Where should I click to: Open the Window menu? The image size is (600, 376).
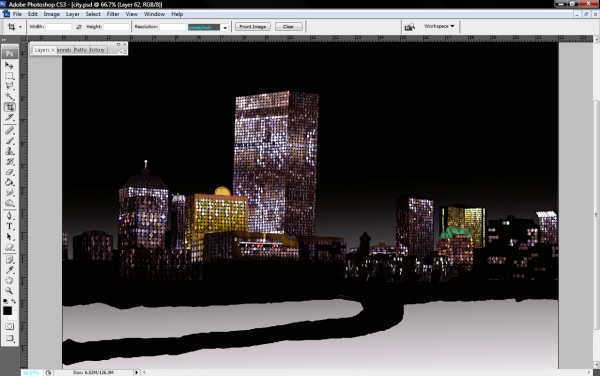coord(154,14)
